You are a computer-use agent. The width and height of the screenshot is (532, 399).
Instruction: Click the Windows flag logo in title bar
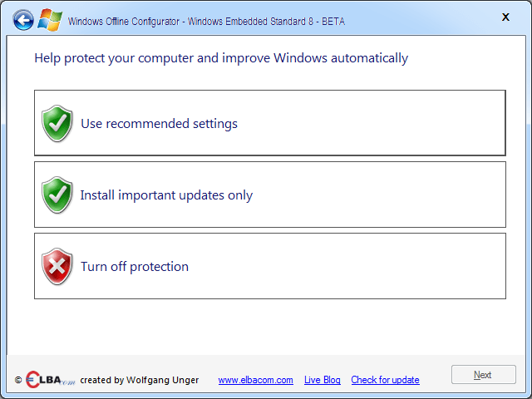tap(50, 20)
